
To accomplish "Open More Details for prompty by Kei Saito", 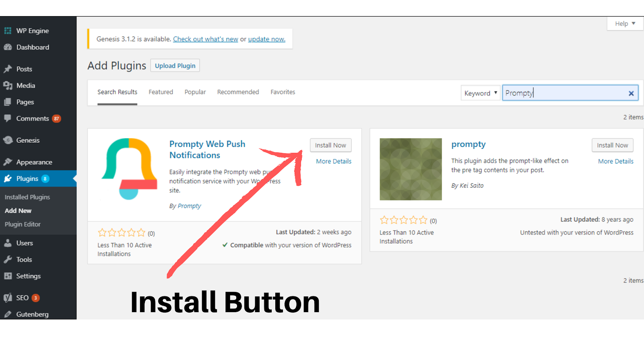I will coord(615,161).
